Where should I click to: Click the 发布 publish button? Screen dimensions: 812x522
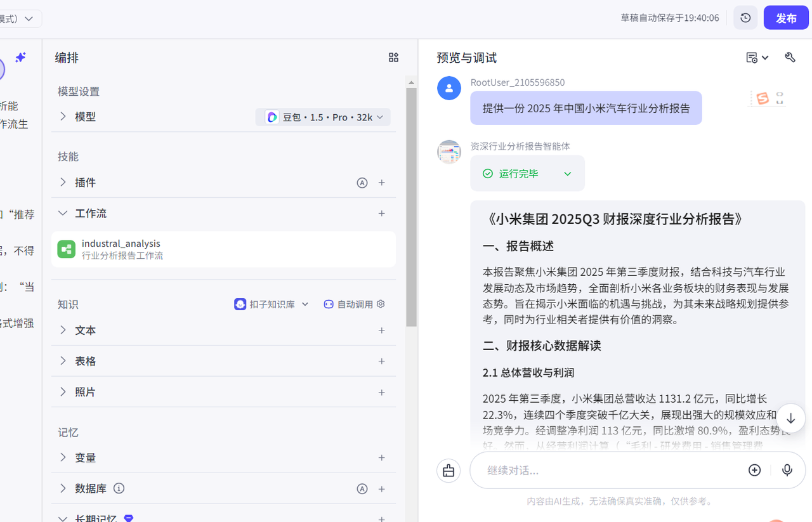coord(786,18)
